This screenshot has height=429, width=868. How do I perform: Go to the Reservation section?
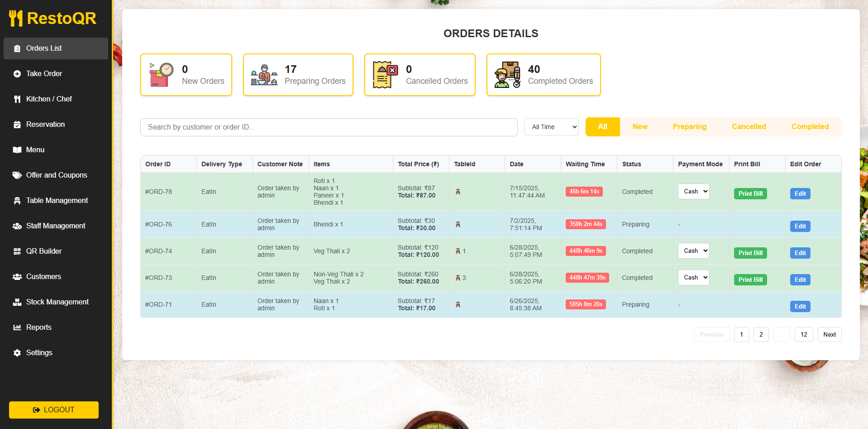pos(45,124)
